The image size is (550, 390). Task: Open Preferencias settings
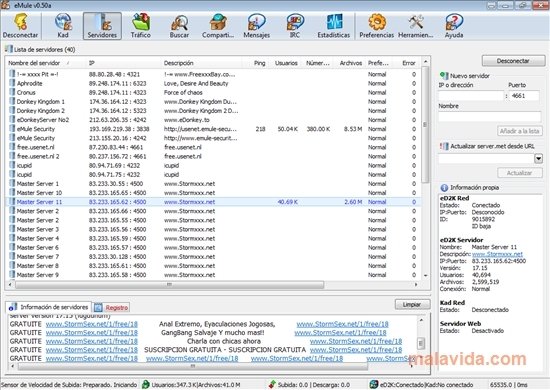tap(377, 26)
